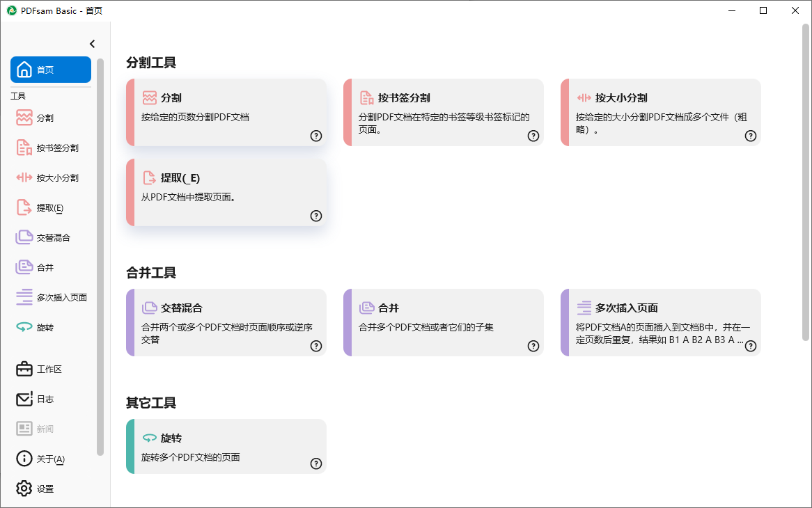Open help for the 按书签分割 card
Viewport: 812px width, 508px height.
[533, 136]
